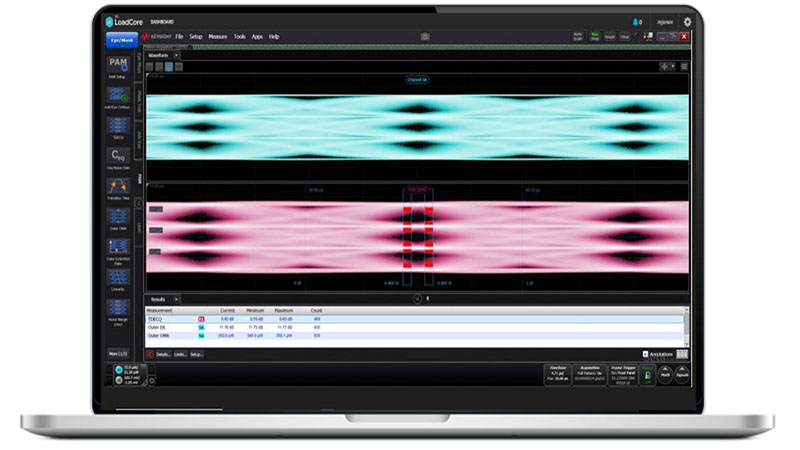Screen dimensions: 800x450
Task: Add the Outer Extinction Ratio measurement
Action: pyautogui.click(x=118, y=247)
